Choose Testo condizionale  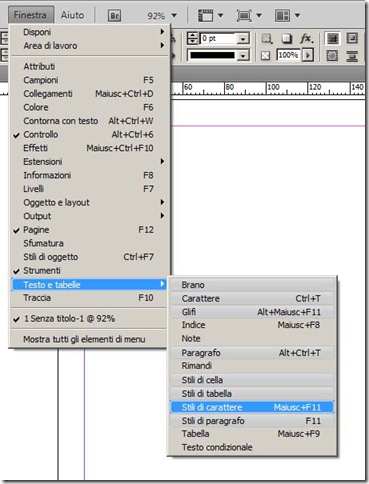coord(252,447)
